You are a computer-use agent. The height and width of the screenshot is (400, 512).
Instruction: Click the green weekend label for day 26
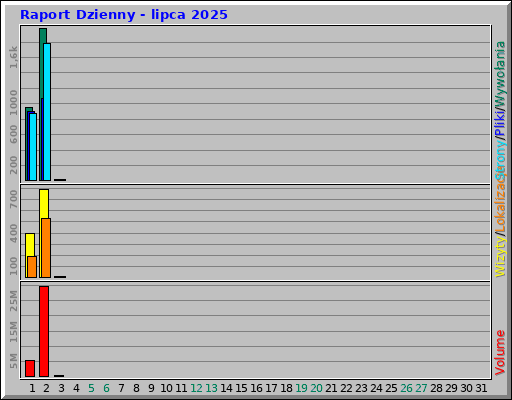406,388
